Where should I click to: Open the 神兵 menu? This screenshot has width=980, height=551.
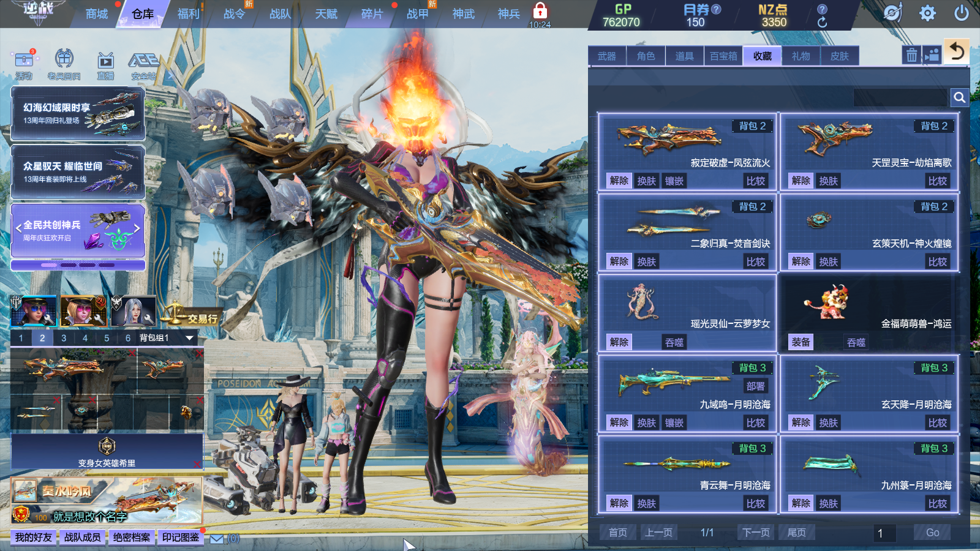[x=508, y=14]
